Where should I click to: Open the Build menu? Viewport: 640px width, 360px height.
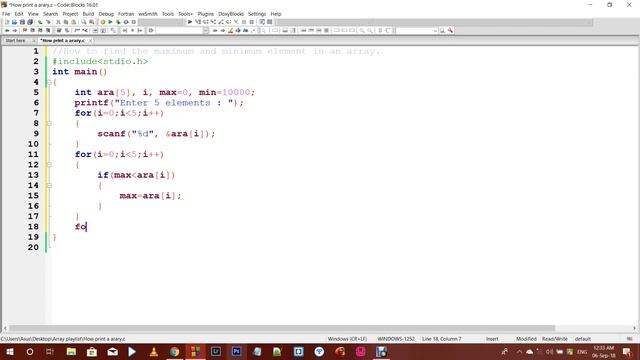pyautogui.click(x=88, y=14)
